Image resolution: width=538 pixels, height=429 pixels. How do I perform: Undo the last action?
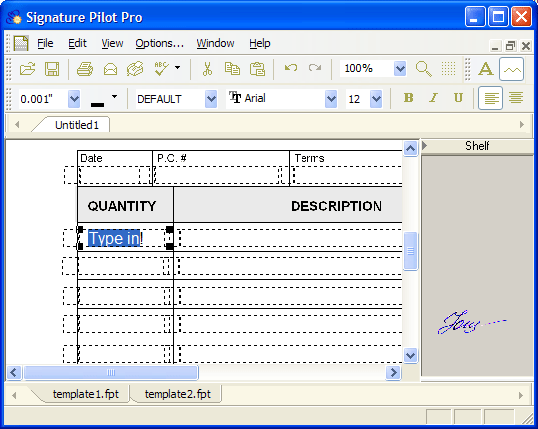point(291,68)
